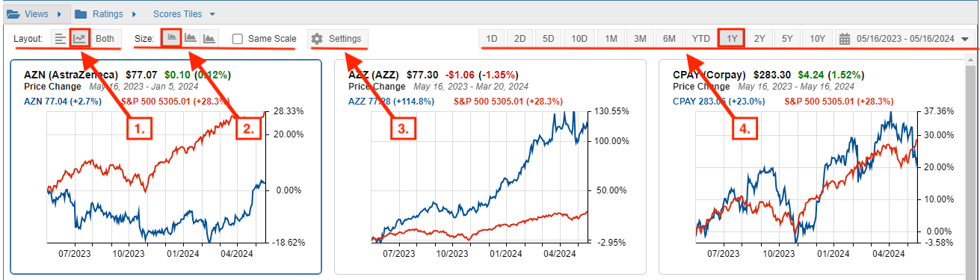Image resolution: width=980 pixels, height=280 pixels.
Task: Set the time range to YTD
Action: click(700, 38)
